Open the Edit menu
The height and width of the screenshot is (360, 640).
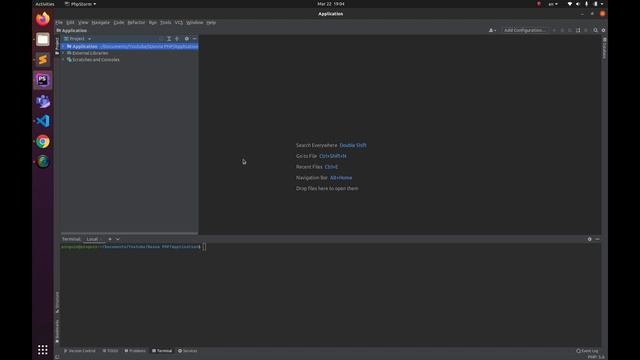70,22
